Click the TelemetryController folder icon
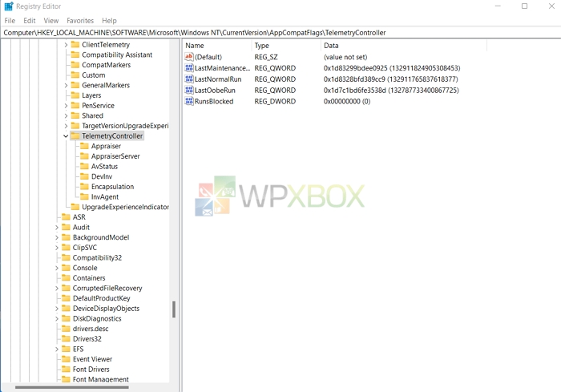The height and width of the screenshot is (392, 561). click(75, 135)
